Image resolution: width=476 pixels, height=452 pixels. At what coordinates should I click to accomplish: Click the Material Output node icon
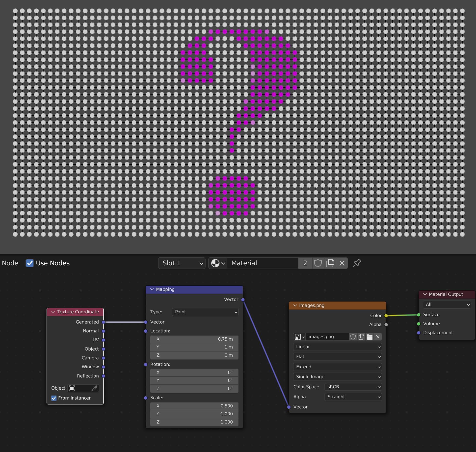click(425, 294)
